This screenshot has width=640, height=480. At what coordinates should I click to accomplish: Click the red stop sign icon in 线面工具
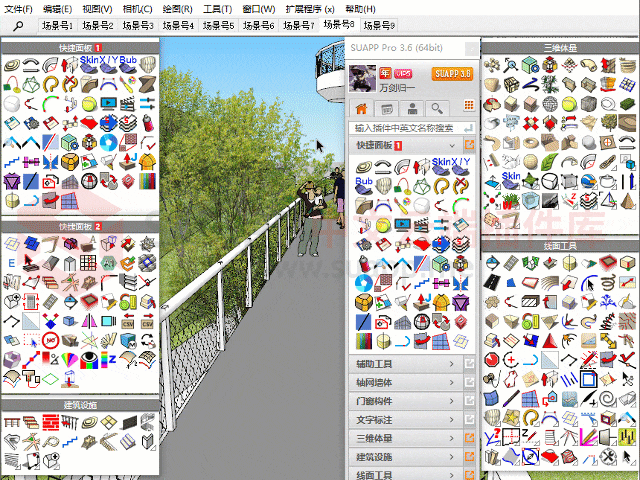coord(491,359)
